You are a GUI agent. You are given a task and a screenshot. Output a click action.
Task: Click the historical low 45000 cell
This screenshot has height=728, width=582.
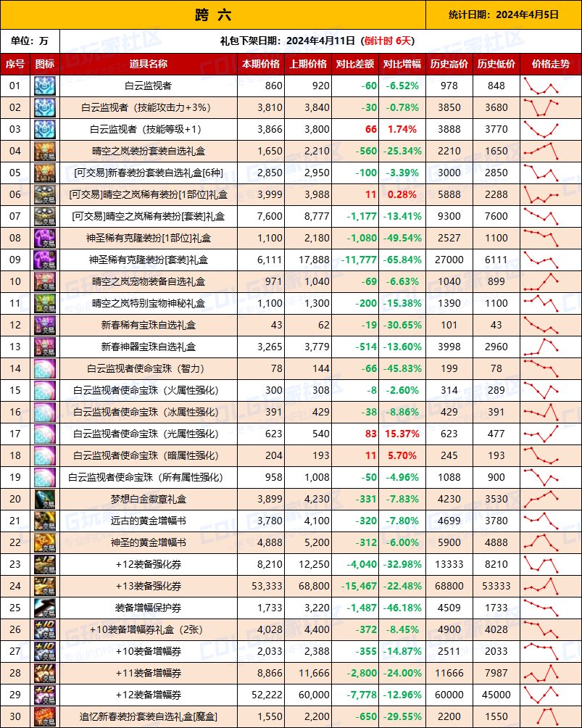tap(496, 695)
